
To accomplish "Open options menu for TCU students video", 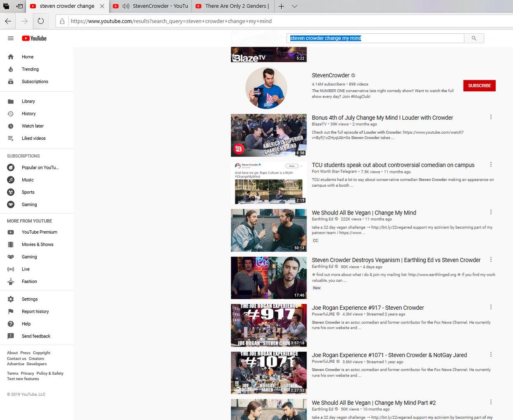I will tap(491, 164).
